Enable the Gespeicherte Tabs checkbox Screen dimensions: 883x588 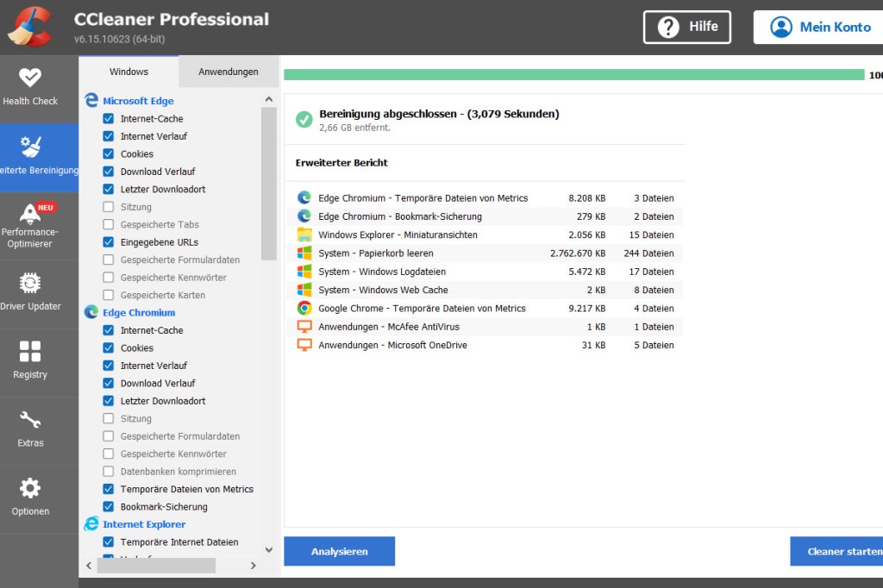click(x=109, y=224)
